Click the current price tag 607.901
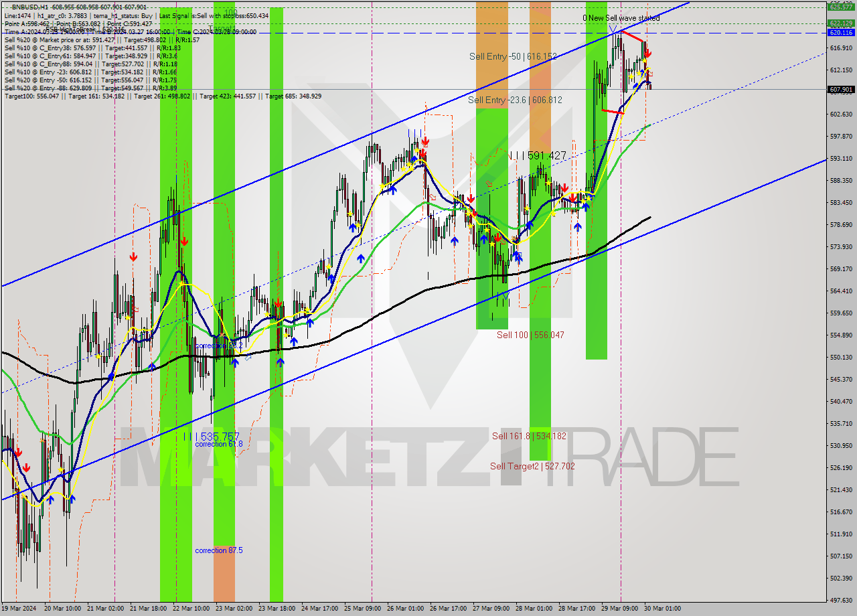This screenshot has width=857, height=616. (x=841, y=89)
